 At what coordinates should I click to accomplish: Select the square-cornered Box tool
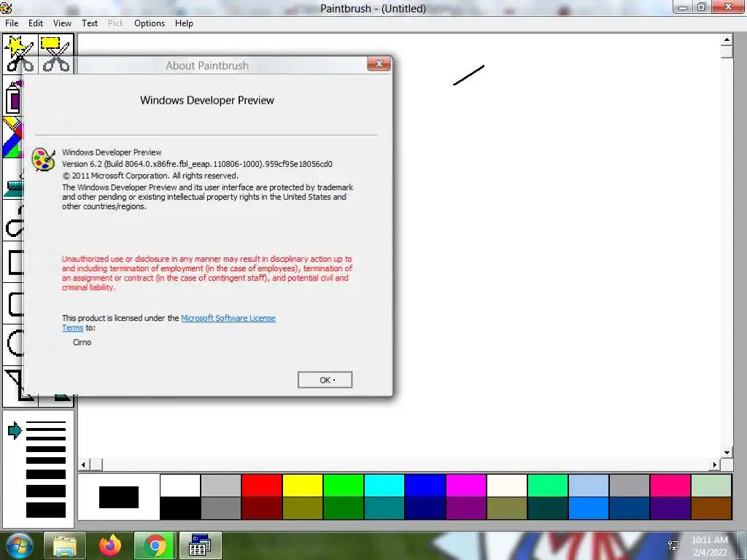point(13,262)
